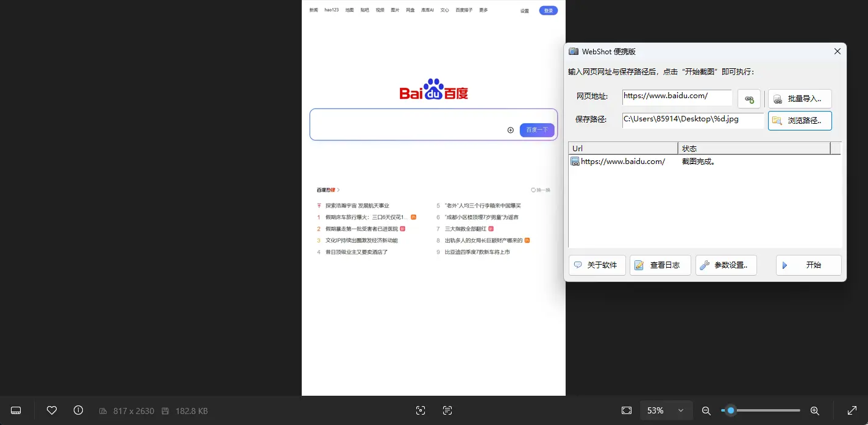This screenshot has height=425, width=868.
Task: Click the chain link icon button beside URL
Action: tap(749, 99)
